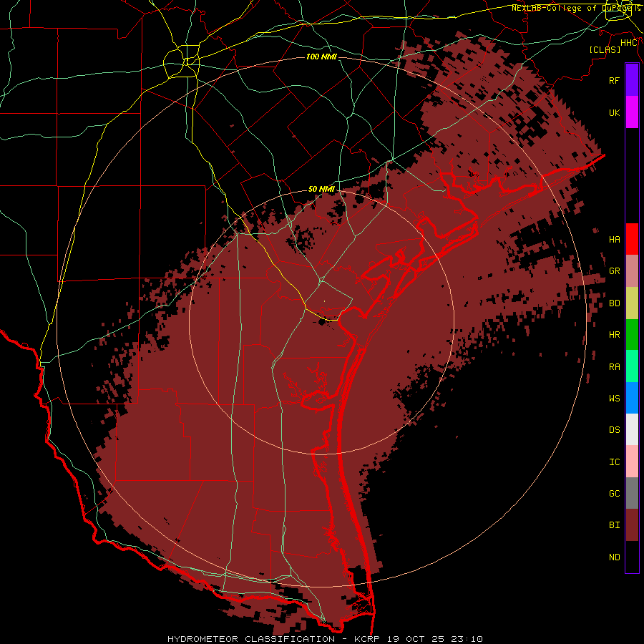Select the ND black legend swatch
The width and height of the screenshot is (644, 644).
click(x=632, y=557)
